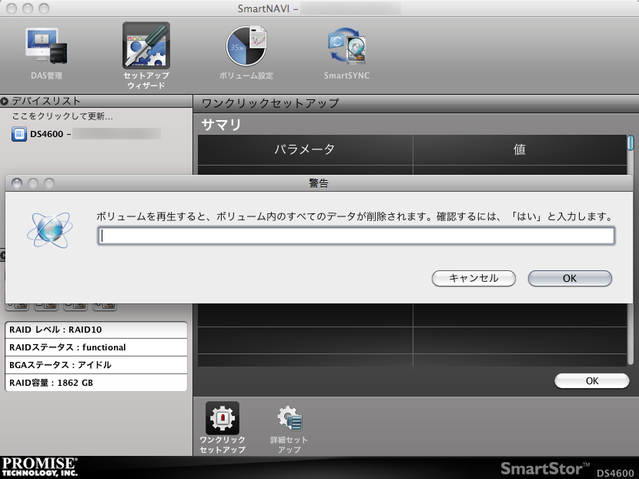The height and width of the screenshot is (479, 639).
Task: Click the パラメータ column header
Action: pyautogui.click(x=304, y=149)
